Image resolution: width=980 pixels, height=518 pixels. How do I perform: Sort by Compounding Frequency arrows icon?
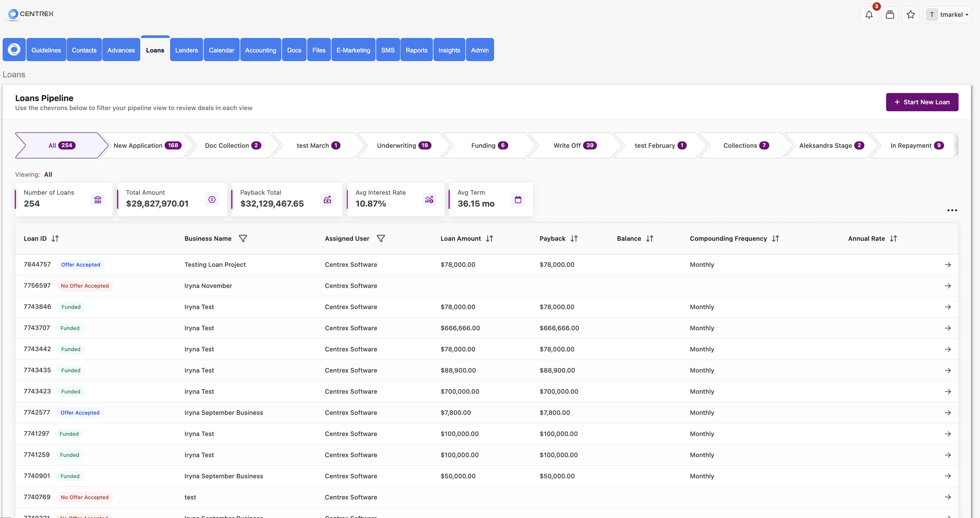[x=776, y=238]
